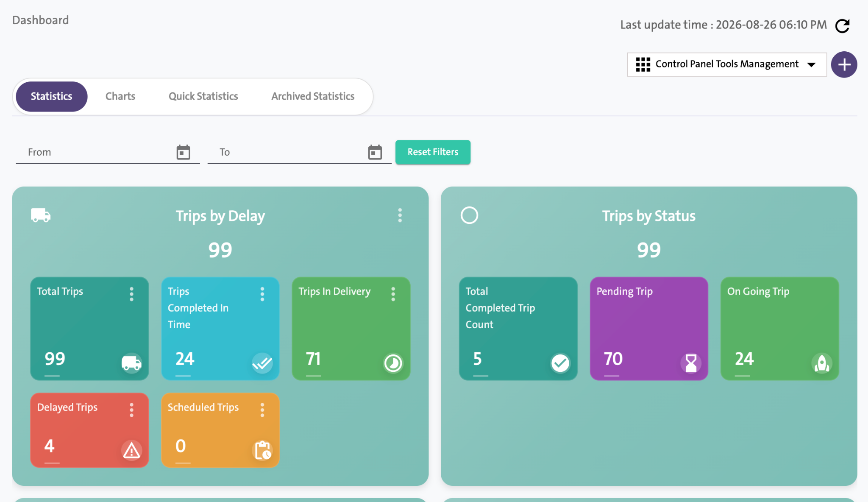Click the Total Completed Trip Count card title
Image resolution: width=868 pixels, height=502 pixels.
point(500,308)
